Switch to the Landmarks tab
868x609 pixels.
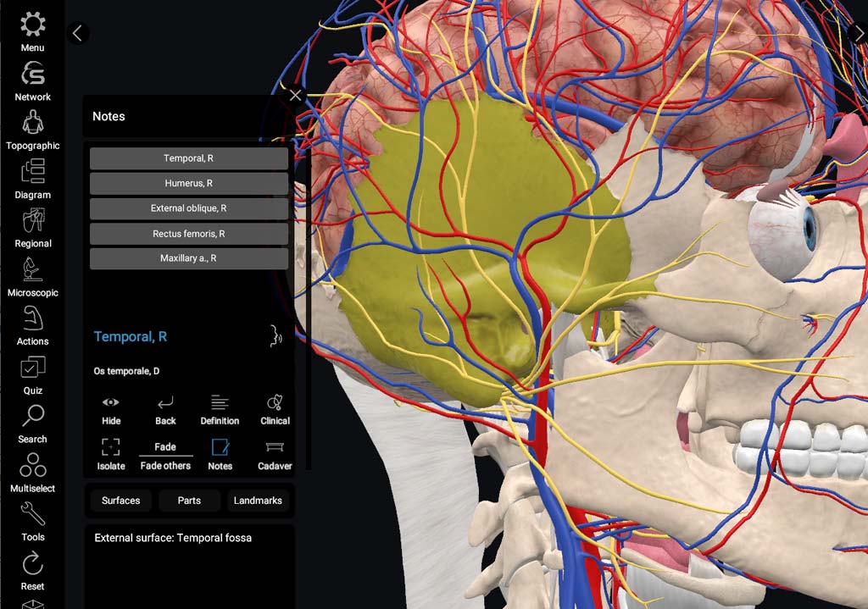pos(258,501)
